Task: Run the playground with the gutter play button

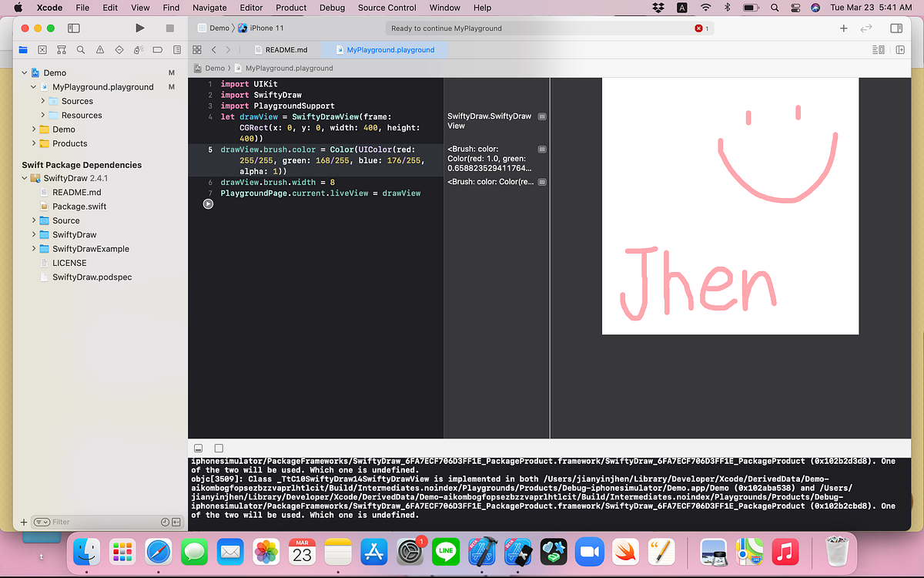Action: (x=207, y=203)
